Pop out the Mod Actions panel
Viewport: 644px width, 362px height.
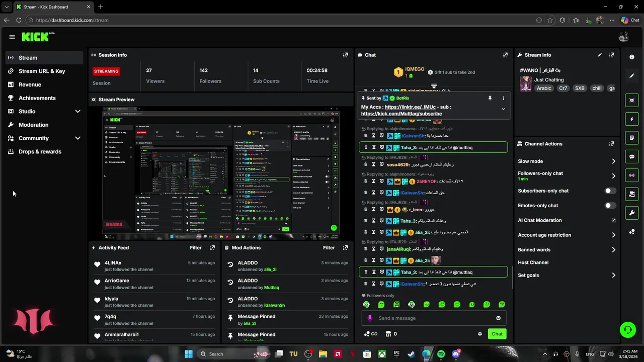click(x=345, y=247)
